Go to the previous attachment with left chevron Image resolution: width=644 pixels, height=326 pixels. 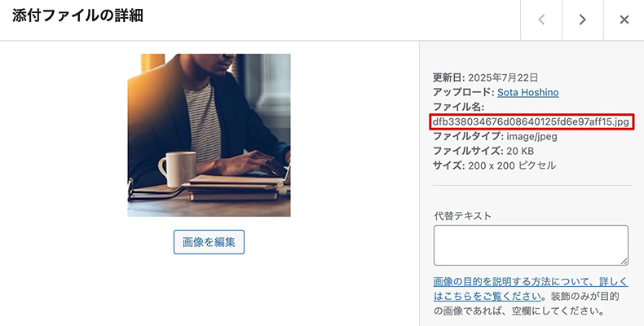pyautogui.click(x=541, y=20)
